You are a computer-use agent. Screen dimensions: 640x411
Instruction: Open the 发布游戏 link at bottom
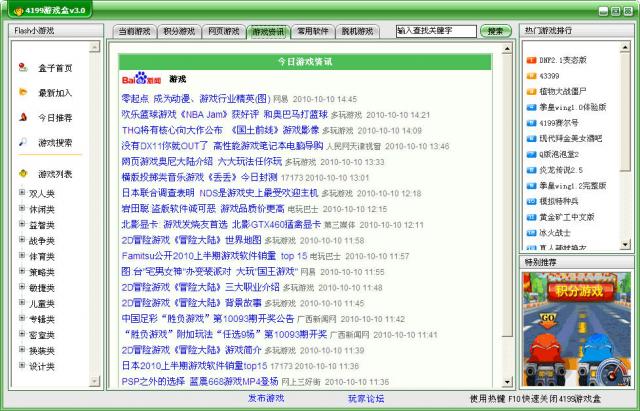266,398
